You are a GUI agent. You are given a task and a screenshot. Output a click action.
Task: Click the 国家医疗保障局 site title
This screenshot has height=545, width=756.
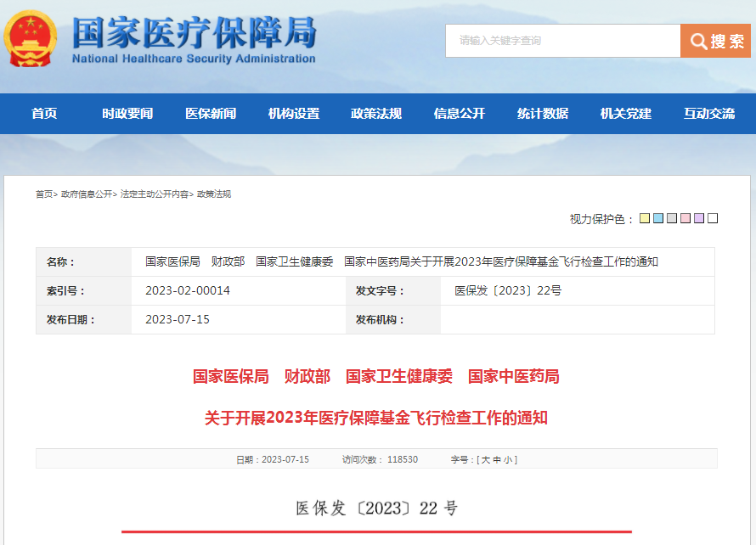tap(194, 33)
